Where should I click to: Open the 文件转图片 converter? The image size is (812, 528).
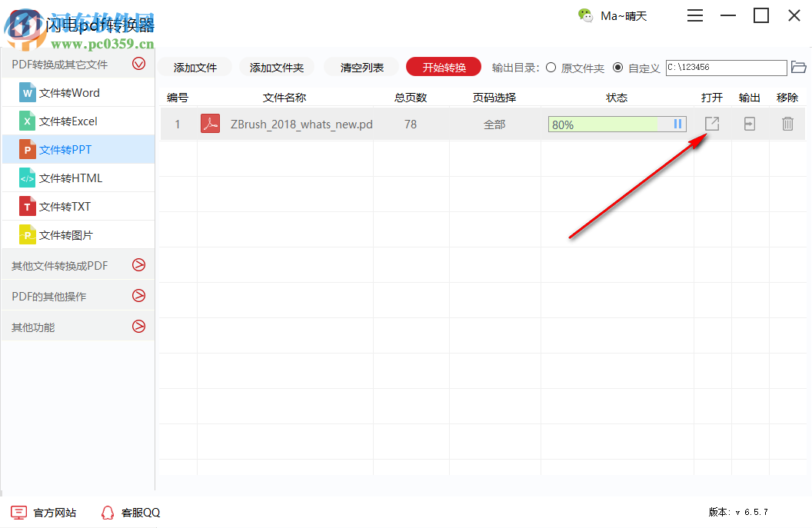[71, 234]
